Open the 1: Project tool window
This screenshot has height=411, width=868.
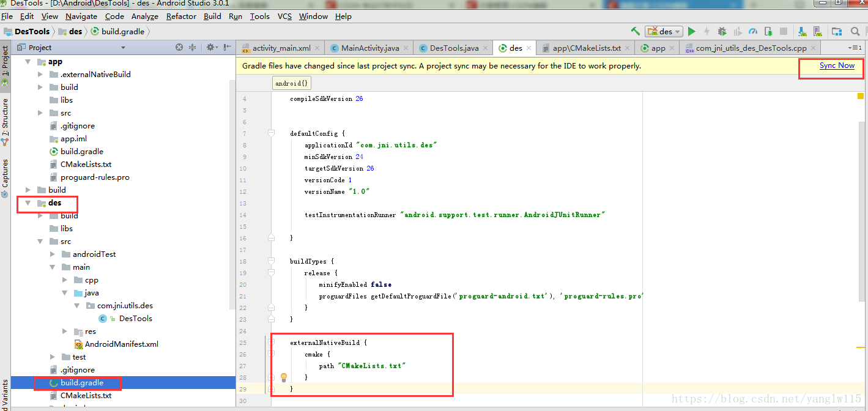(5, 65)
